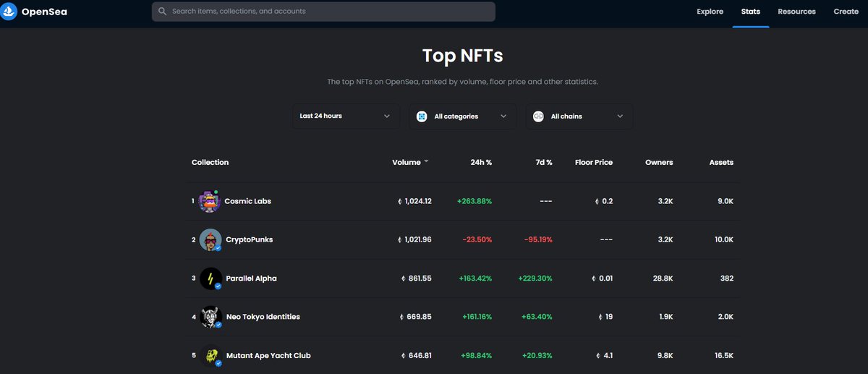The image size is (868, 374).
Task: Expand the All chains dropdown
Action: (579, 116)
